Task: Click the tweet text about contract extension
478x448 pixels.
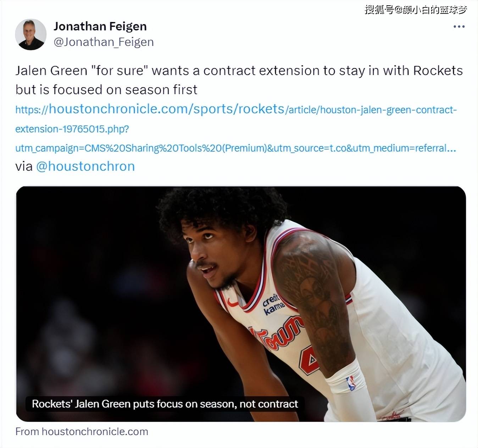Action: (239, 80)
